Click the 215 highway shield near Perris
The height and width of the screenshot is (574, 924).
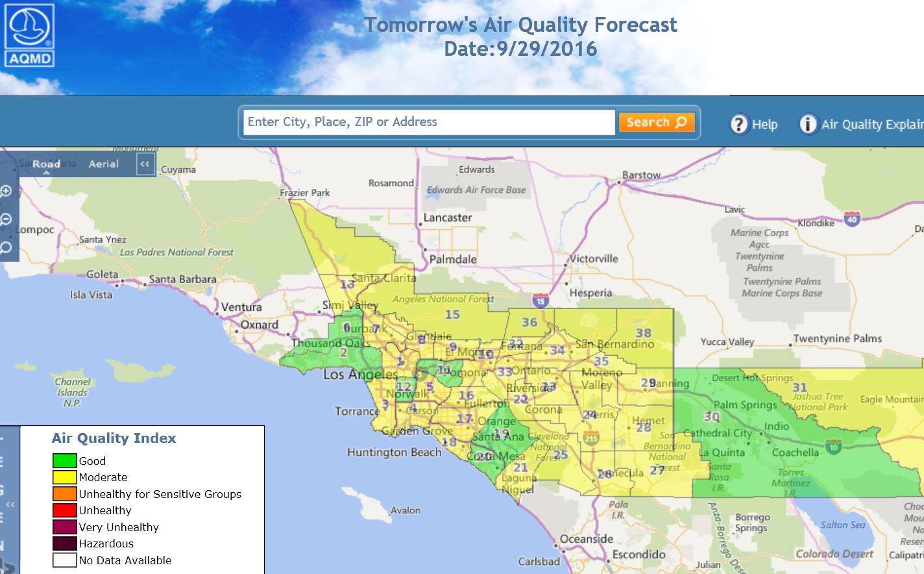pos(591,438)
